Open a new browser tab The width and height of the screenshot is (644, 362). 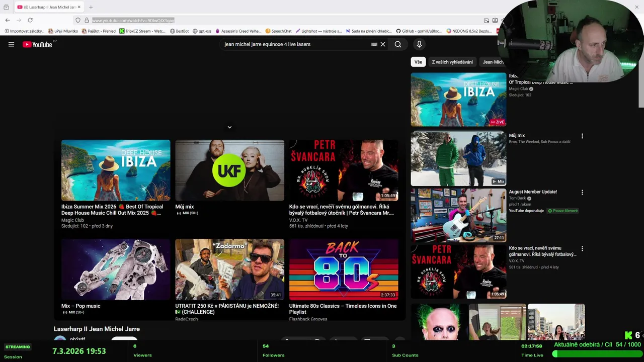pyautogui.click(x=91, y=7)
